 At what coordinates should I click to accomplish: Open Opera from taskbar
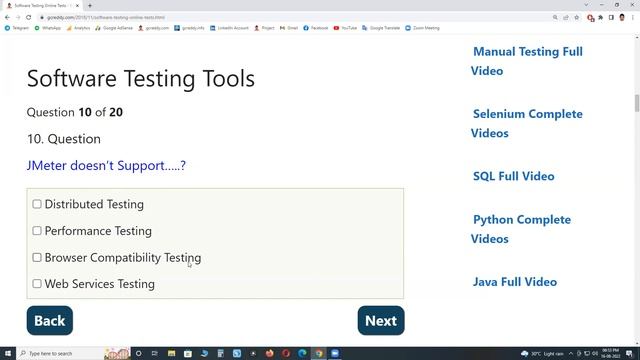tap(286, 353)
